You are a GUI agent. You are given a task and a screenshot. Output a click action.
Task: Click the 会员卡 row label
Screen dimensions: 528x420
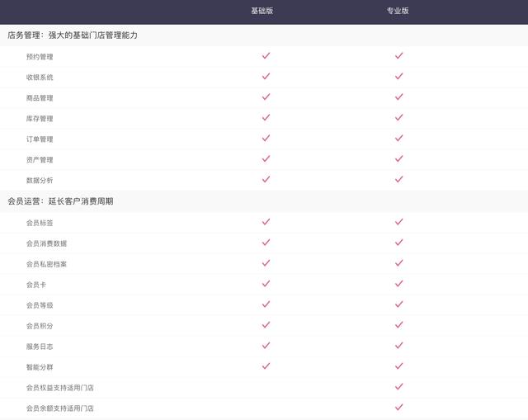point(36,285)
